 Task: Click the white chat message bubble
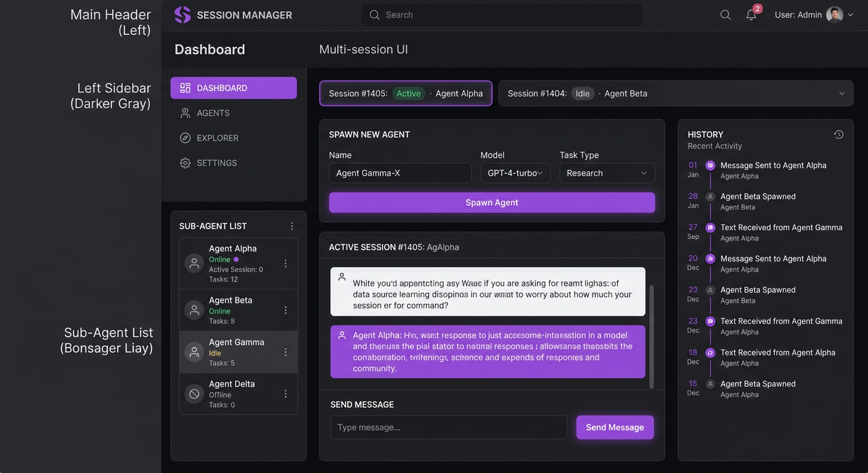pyautogui.click(x=488, y=291)
